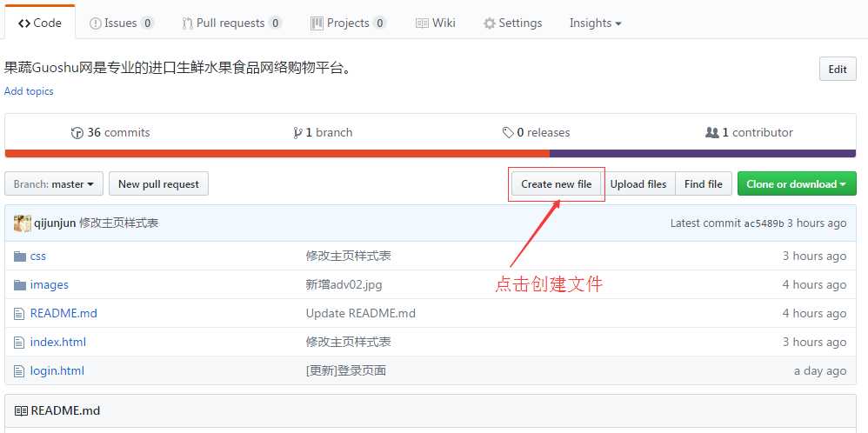The height and width of the screenshot is (433, 868).
Task: Click the README.md file icon in list
Action: 19,314
